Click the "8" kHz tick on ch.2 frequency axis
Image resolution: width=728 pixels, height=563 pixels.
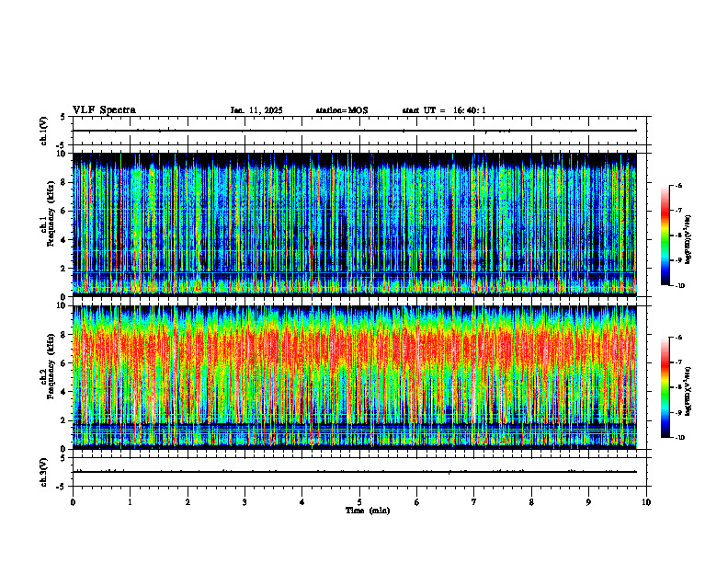[64, 335]
